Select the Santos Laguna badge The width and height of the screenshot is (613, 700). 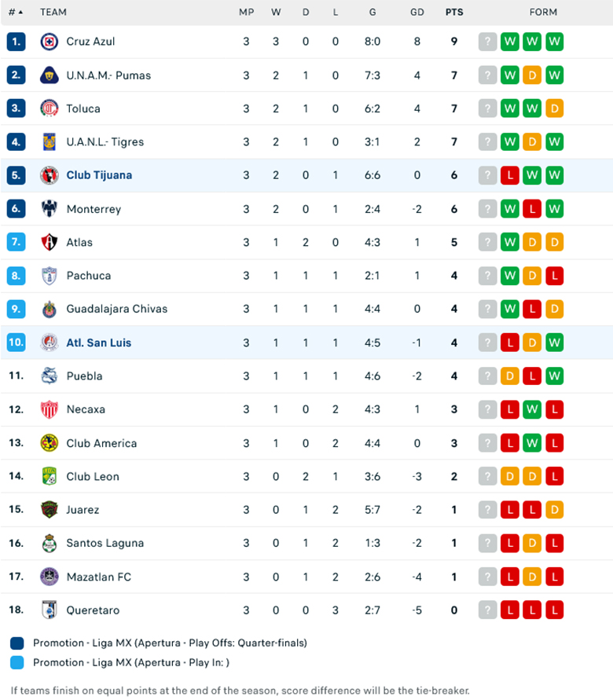(x=49, y=543)
